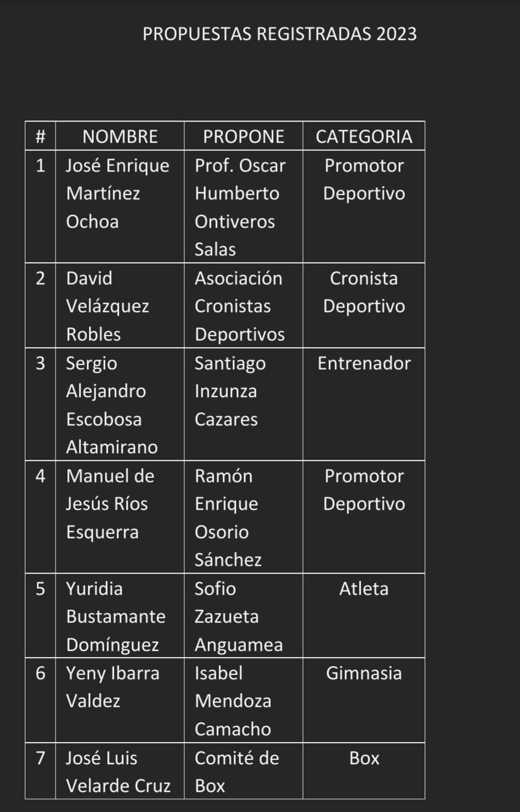Click the # column header cell
This screenshot has width=520, height=812.
click(41, 136)
